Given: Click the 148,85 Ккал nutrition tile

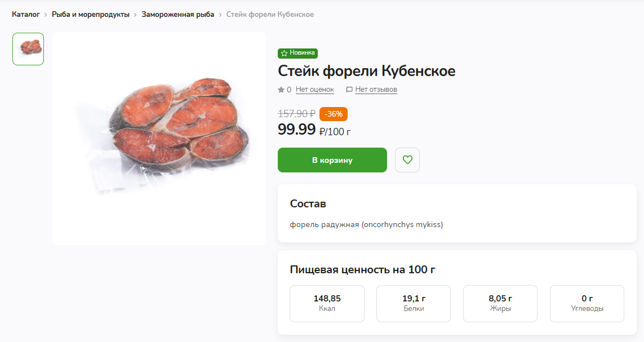Looking at the screenshot, I should click(x=327, y=304).
